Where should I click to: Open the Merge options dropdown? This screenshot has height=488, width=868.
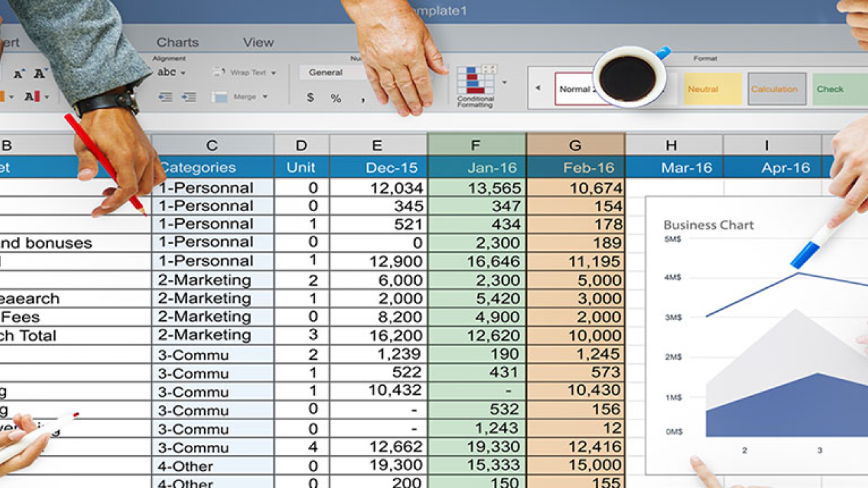(264, 96)
